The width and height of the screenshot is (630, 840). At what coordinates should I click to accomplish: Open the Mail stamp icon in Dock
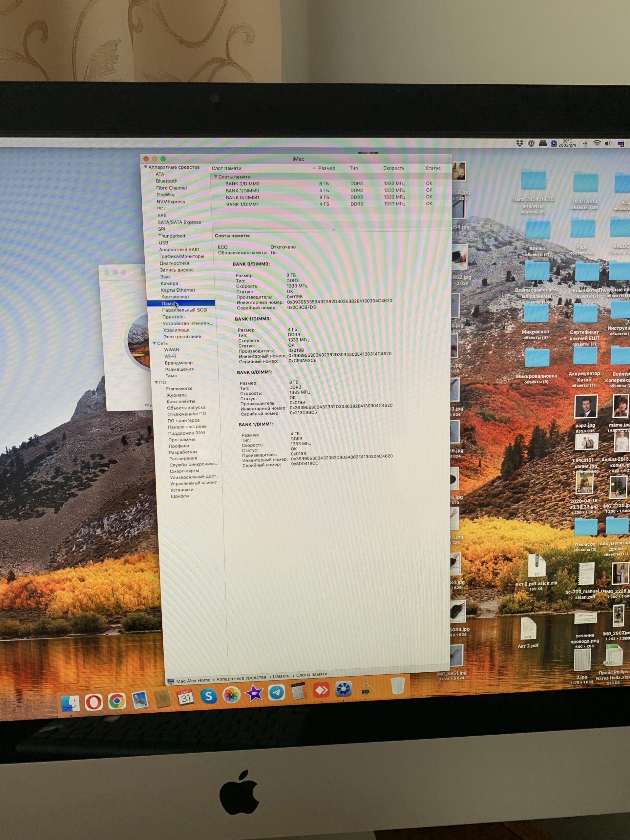click(139, 700)
